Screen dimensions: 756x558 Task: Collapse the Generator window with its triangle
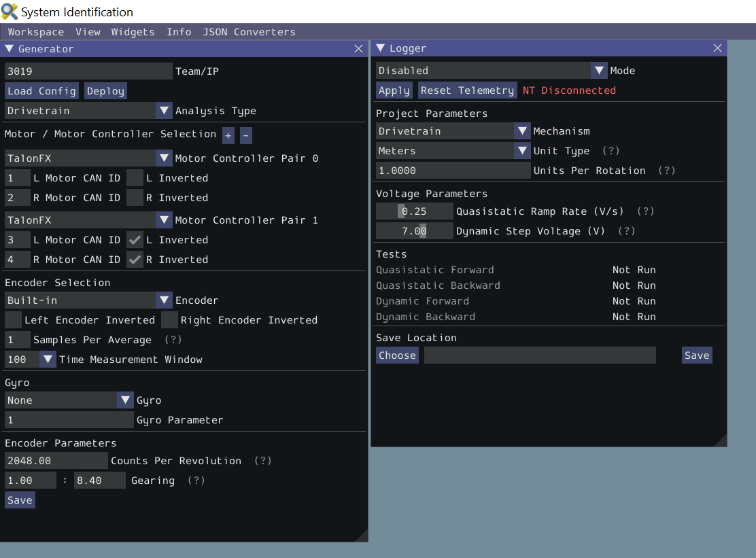point(9,49)
